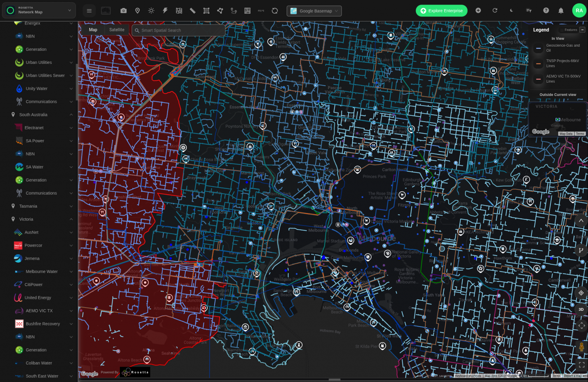Image resolution: width=588 pixels, height=382 pixels.
Task: Click the filter list icon
Action: pyautogui.click(x=529, y=10)
